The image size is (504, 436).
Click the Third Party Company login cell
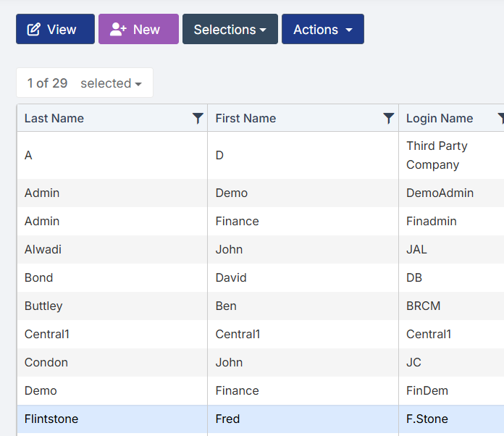437,156
